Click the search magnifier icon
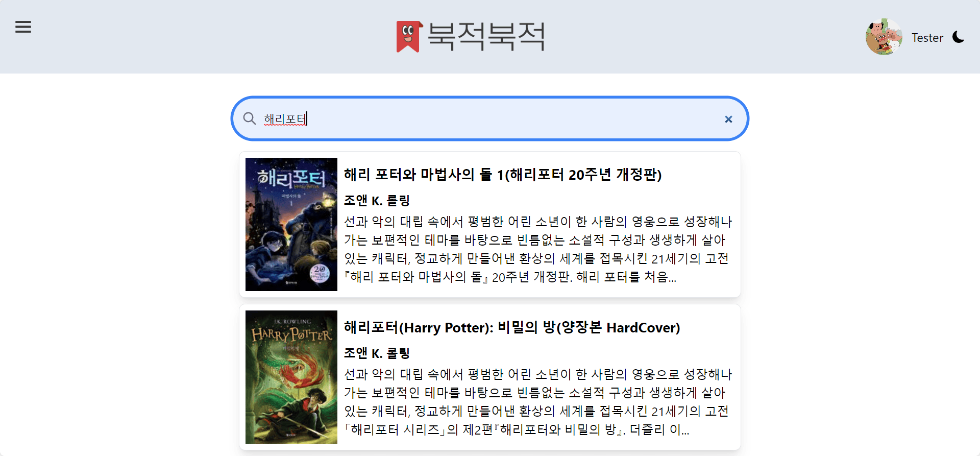 pos(250,118)
